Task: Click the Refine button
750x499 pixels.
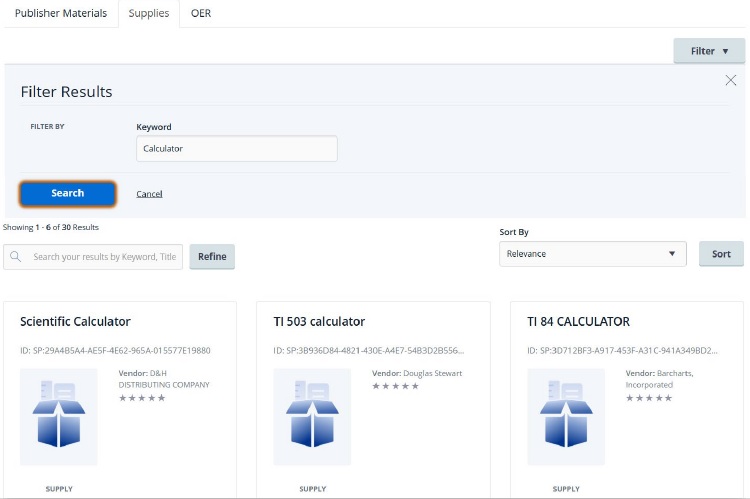Action: (212, 256)
